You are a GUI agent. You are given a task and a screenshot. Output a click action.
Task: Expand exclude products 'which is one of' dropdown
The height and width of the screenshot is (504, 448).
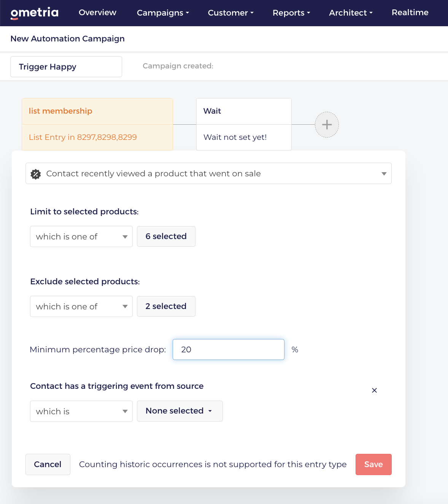(x=81, y=306)
